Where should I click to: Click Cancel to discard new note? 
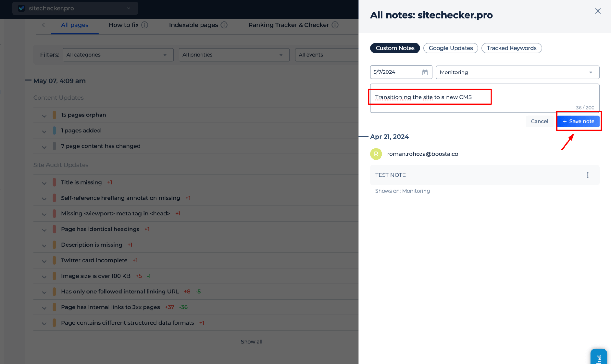(540, 121)
